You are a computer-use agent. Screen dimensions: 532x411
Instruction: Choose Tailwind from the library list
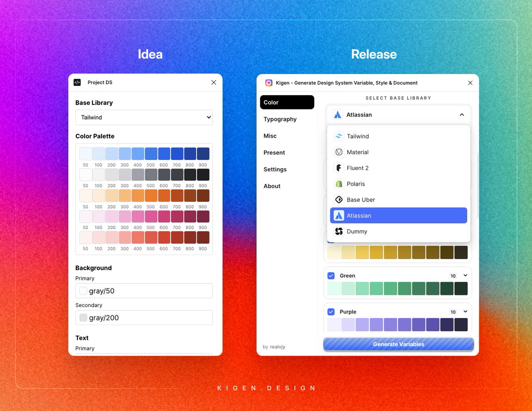pyautogui.click(x=399, y=136)
